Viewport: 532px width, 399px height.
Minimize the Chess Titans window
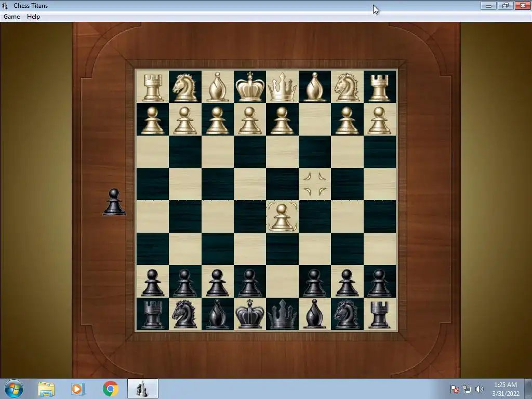pyautogui.click(x=488, y=5)
